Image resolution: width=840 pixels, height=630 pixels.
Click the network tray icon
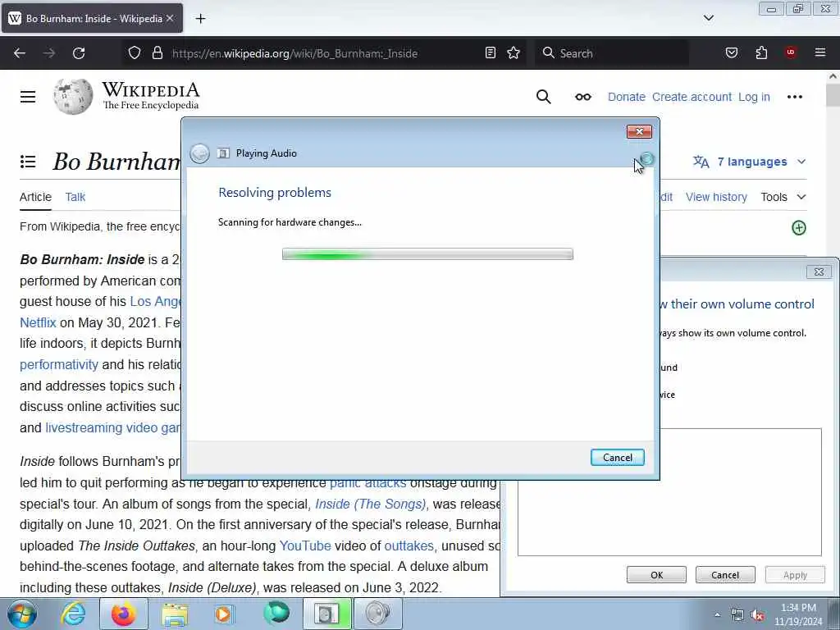[x=737, y=615]
